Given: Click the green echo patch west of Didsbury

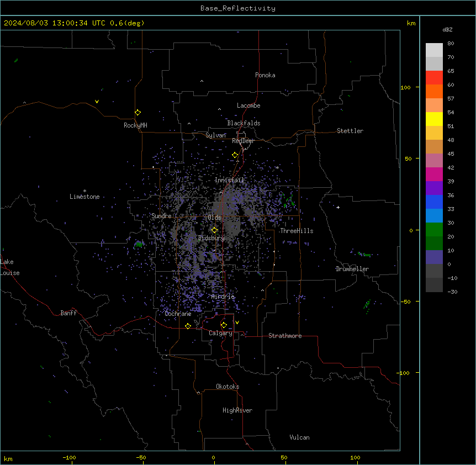Looking at the screenshot, I should [x=139, y=244].
